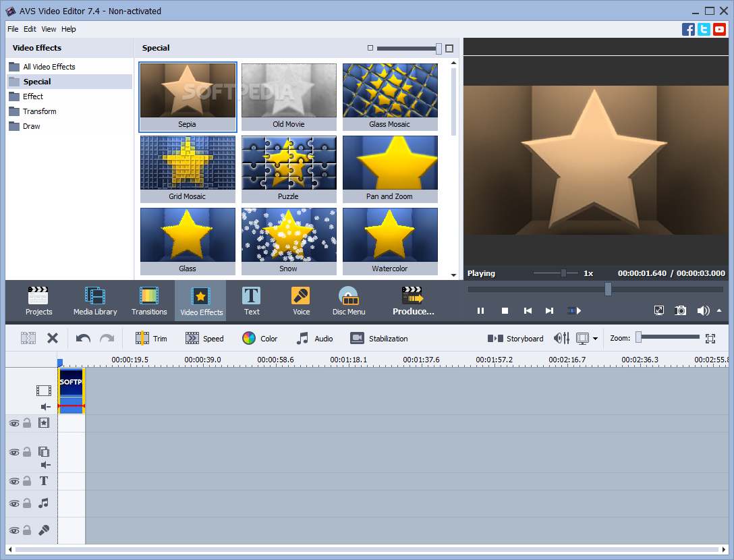Expand the volume slider arrow

pyautogui.click(x=719, y=310)
